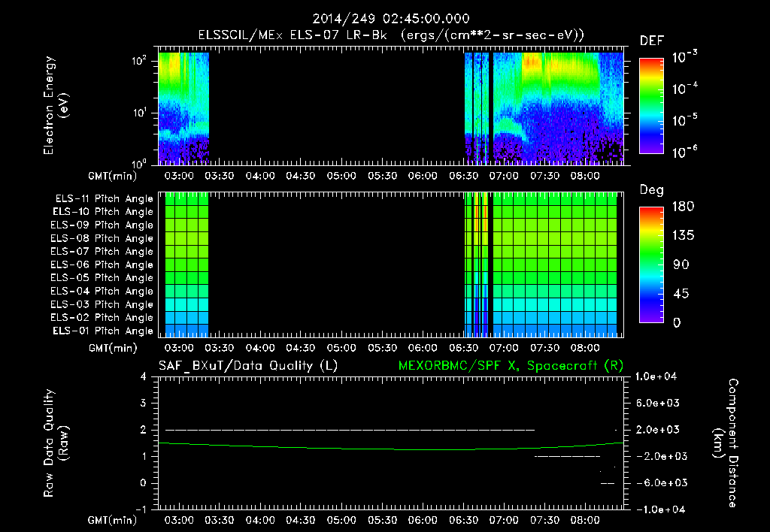Click the Electron Energy (eV) axis label

point(55,105)
